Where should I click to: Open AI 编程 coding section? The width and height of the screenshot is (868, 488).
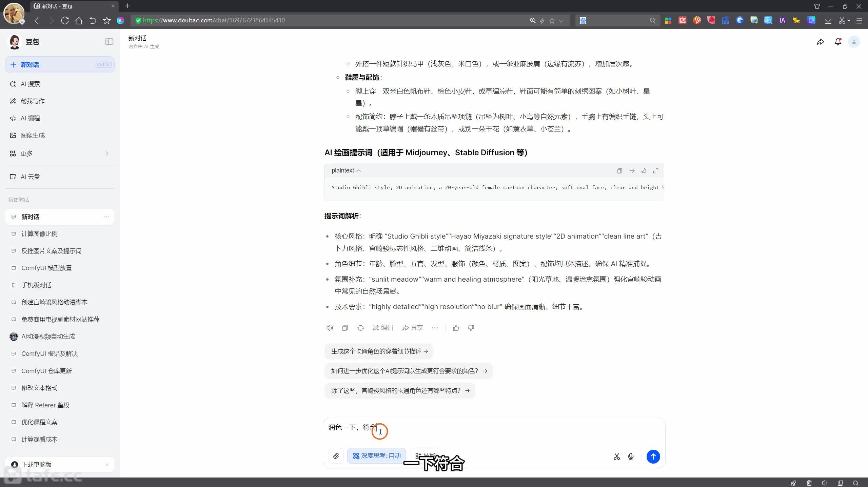(60, 118)
